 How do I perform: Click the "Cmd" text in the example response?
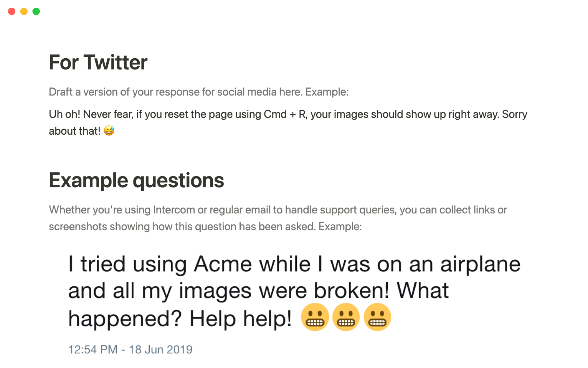tap(275, 114)
